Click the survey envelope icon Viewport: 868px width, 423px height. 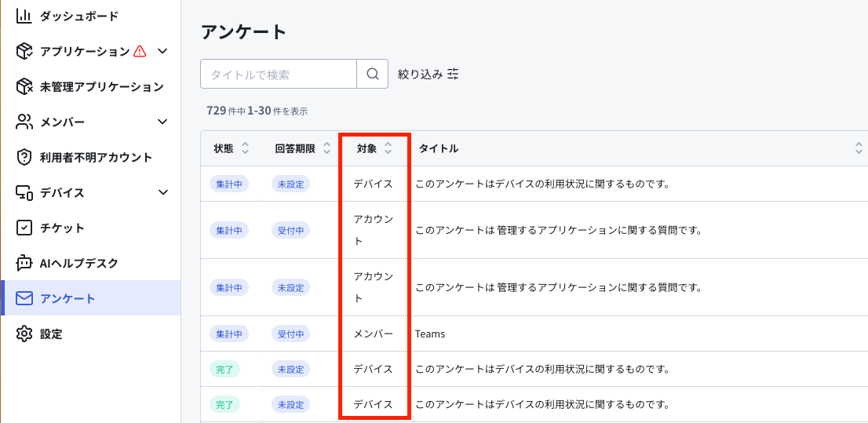click(24, 299)
